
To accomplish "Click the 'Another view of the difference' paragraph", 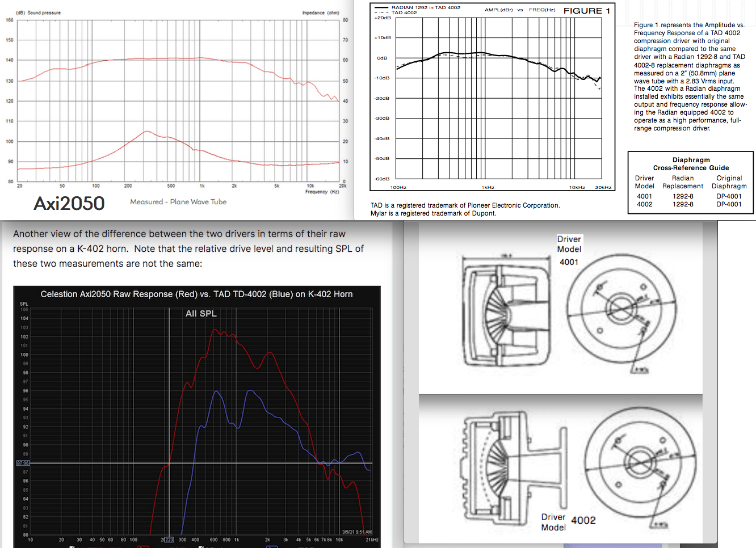I will (188, 248).
